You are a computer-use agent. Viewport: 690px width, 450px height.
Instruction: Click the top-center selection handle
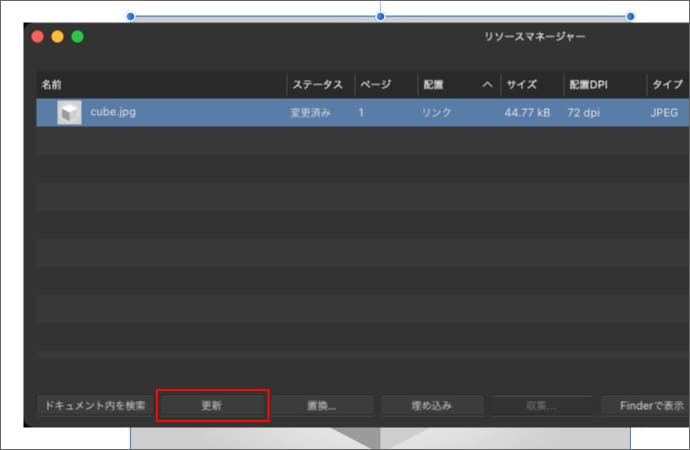tap(380, 16)
